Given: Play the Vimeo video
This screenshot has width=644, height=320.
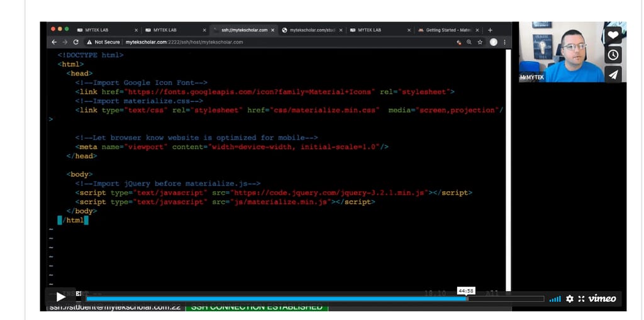Looking at the screenshot, I should coord(61,297).
